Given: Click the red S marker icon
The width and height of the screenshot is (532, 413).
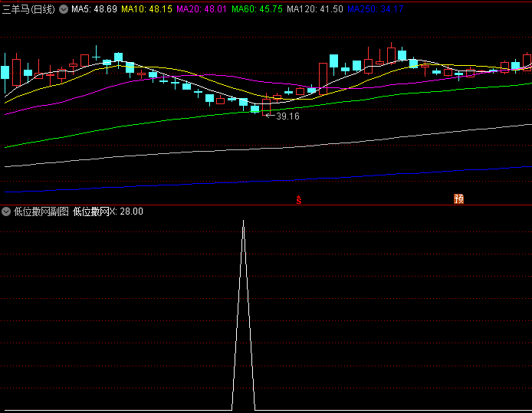Looking at the screenshot, I should click(299, 200).
